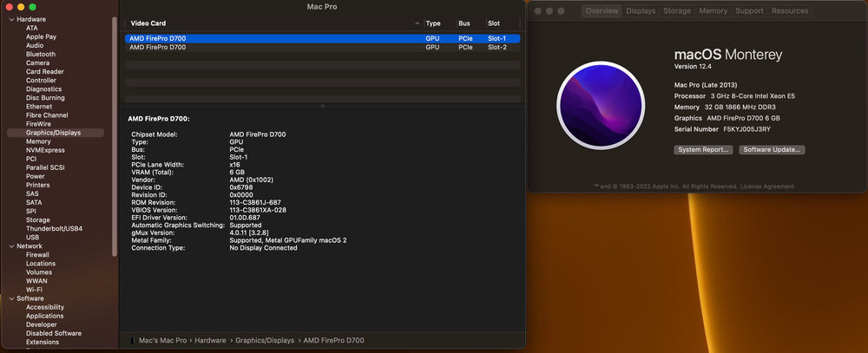This screenshot has width=868, height=353.
Task: Open the License Agreement link
Action: 766,186
